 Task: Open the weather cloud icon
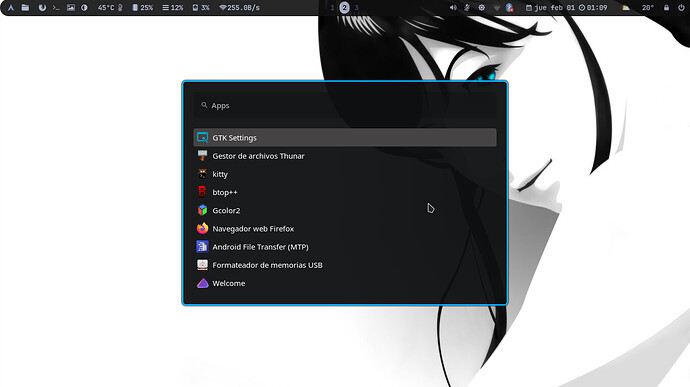625,7
